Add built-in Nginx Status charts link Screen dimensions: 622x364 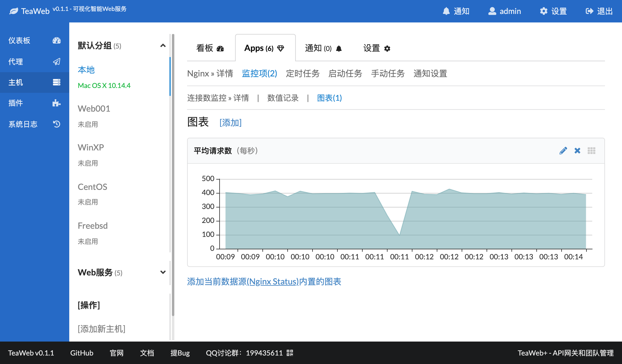click(x=264, y=281)
